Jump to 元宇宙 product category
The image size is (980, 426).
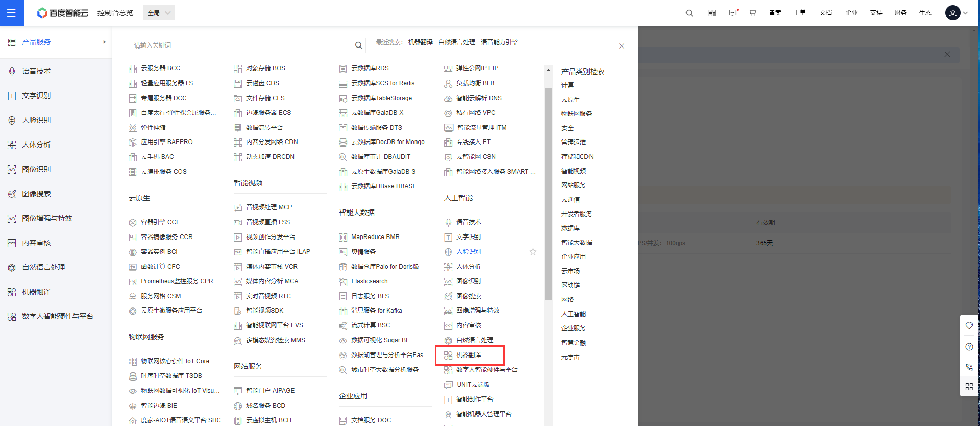click(x=571, y=357)
